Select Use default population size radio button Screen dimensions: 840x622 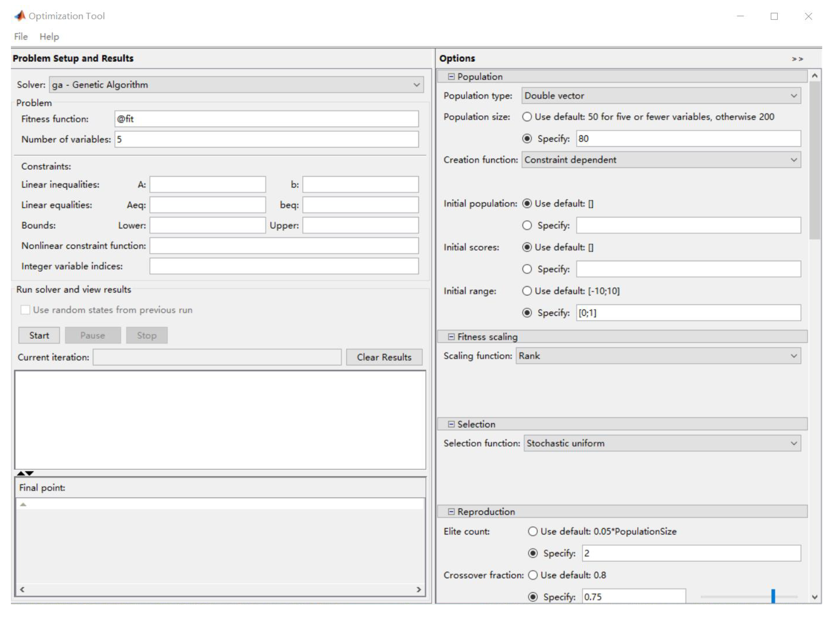[527, 117]
